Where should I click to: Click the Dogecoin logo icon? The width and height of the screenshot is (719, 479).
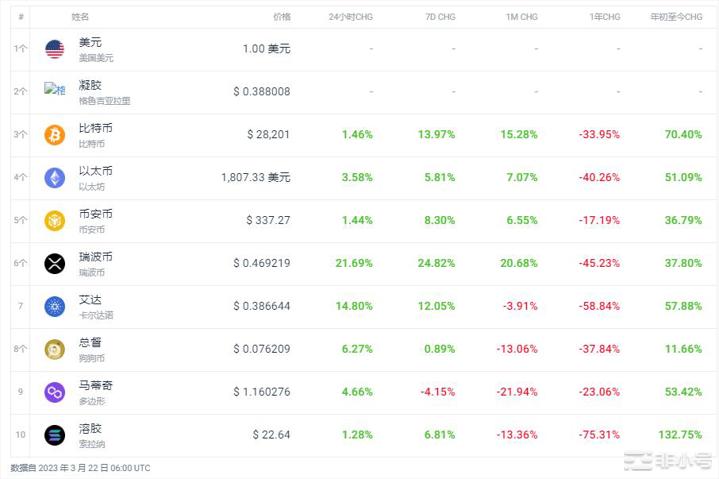[55, 350]
